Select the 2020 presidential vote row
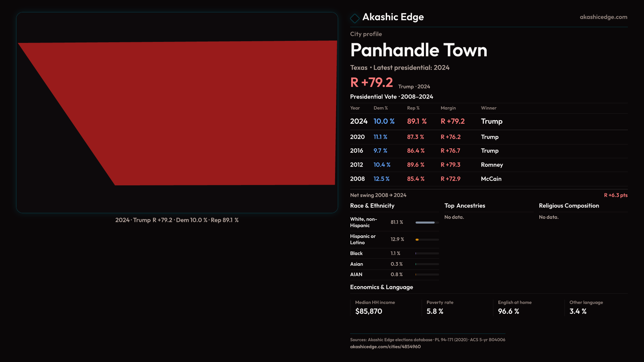This screenshot has height=362, width=644. pos(488,137)
